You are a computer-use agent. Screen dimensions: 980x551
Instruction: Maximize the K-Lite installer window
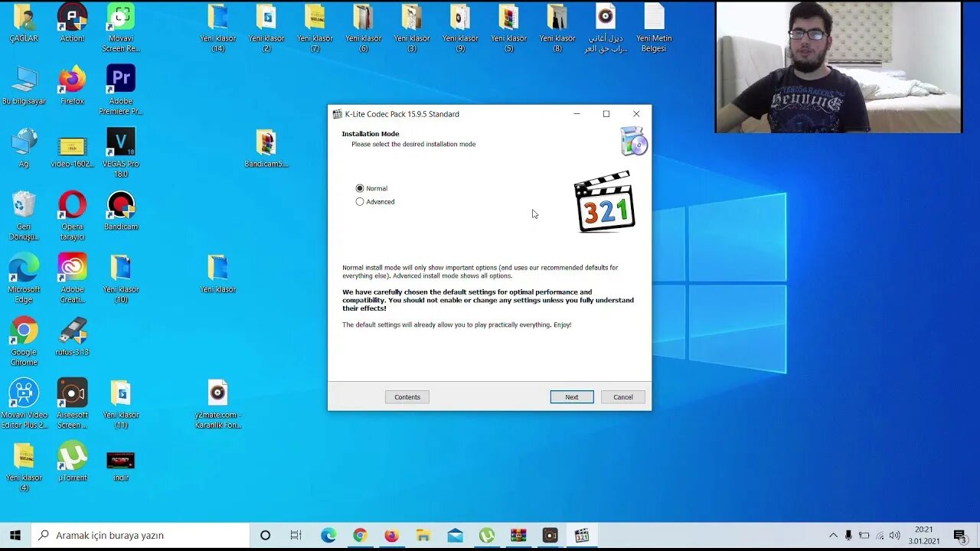click(606, 114)
